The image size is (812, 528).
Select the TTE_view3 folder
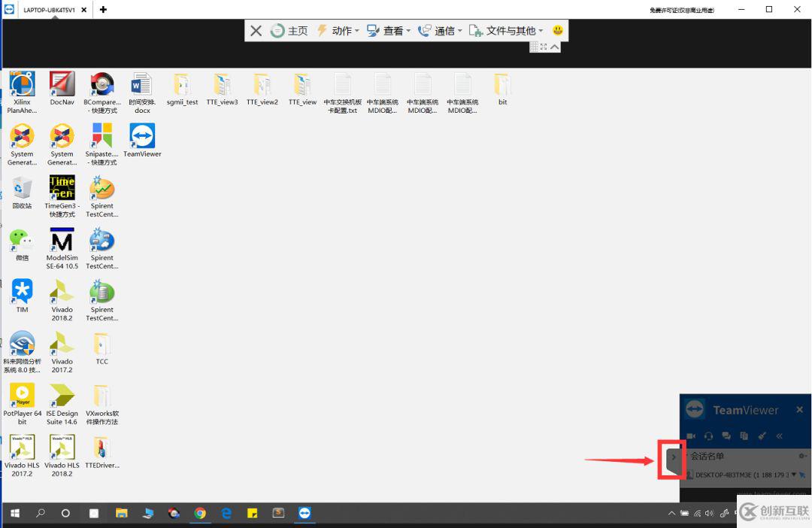222,88
